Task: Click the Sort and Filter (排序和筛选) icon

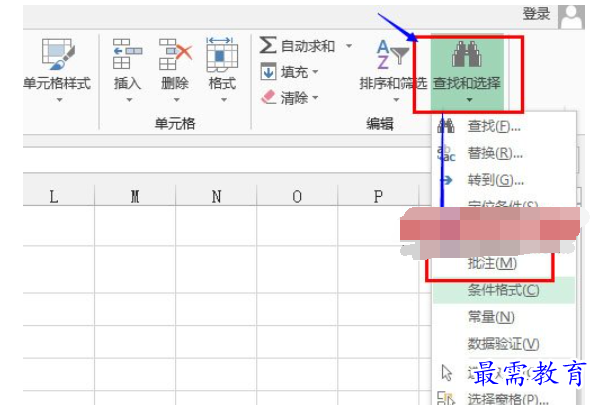Action: pyautogui.click(x=393, y=54)
